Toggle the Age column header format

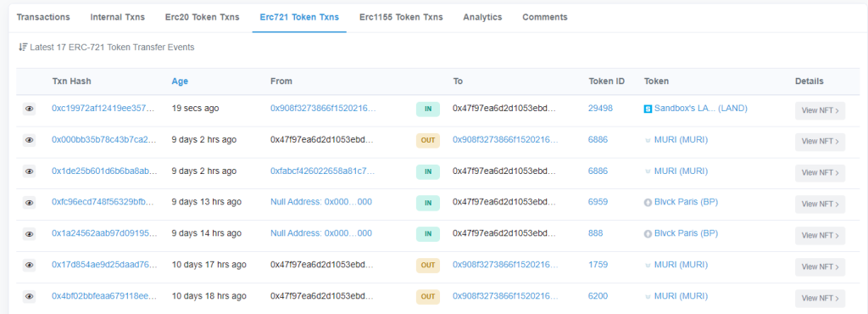(x=180, y=81)
